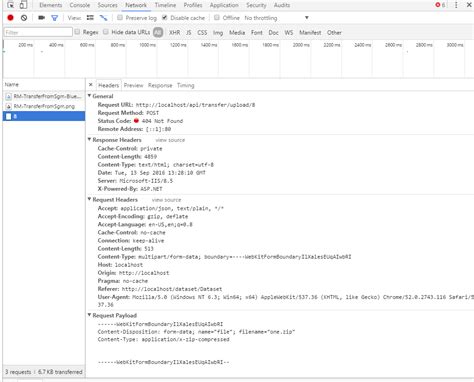
Task: Select the request named 8
Action: click(x=44, y=116)
